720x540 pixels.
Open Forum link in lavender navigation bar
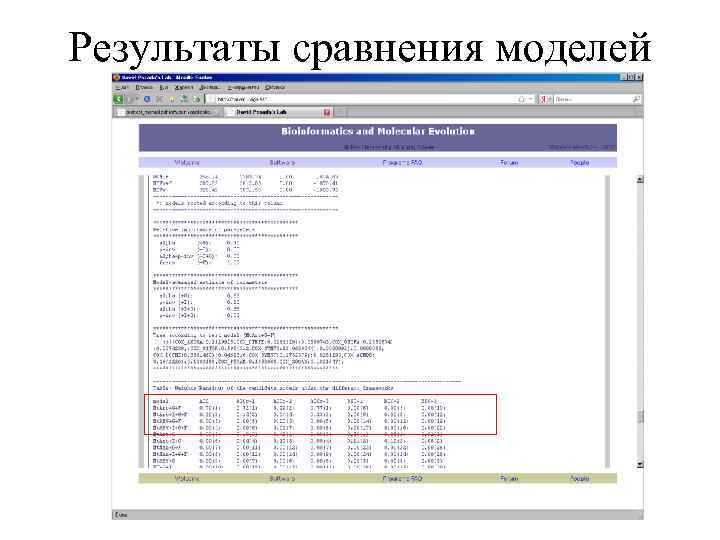pos(509,163)
